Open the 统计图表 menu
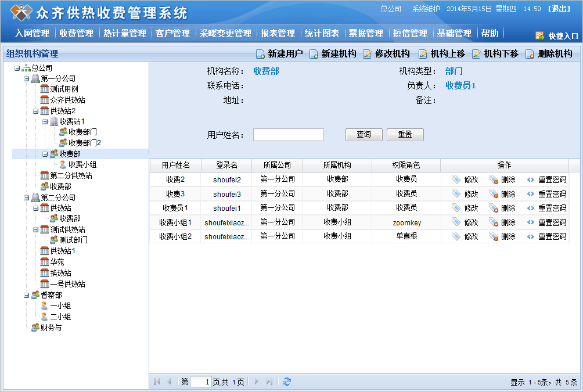The width and height of the screenshot is (583, 392). (x=322, y=33)
